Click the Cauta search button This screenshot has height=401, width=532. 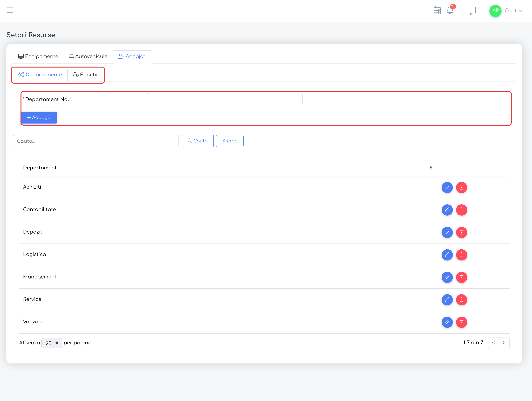point(197,141)
